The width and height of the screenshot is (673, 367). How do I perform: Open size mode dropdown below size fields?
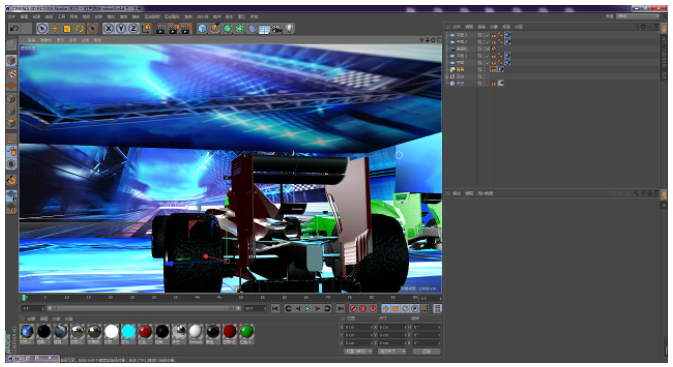point(392,352)
